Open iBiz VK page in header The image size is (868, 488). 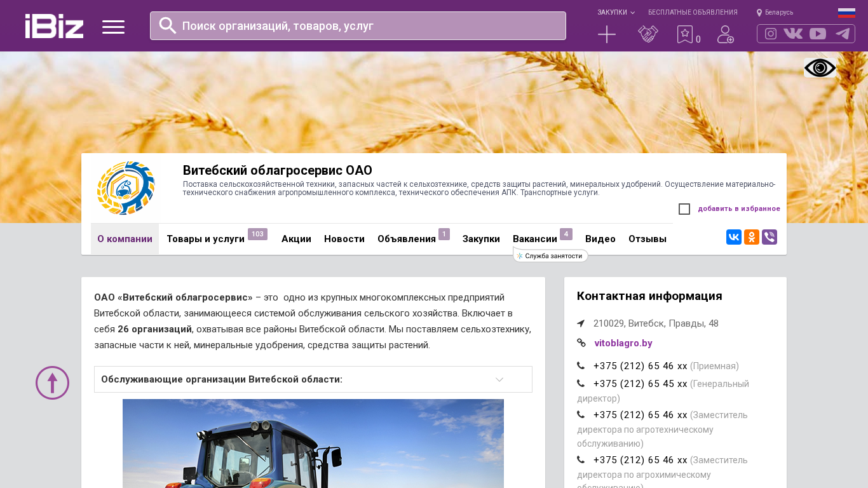[x=793, y=34]
